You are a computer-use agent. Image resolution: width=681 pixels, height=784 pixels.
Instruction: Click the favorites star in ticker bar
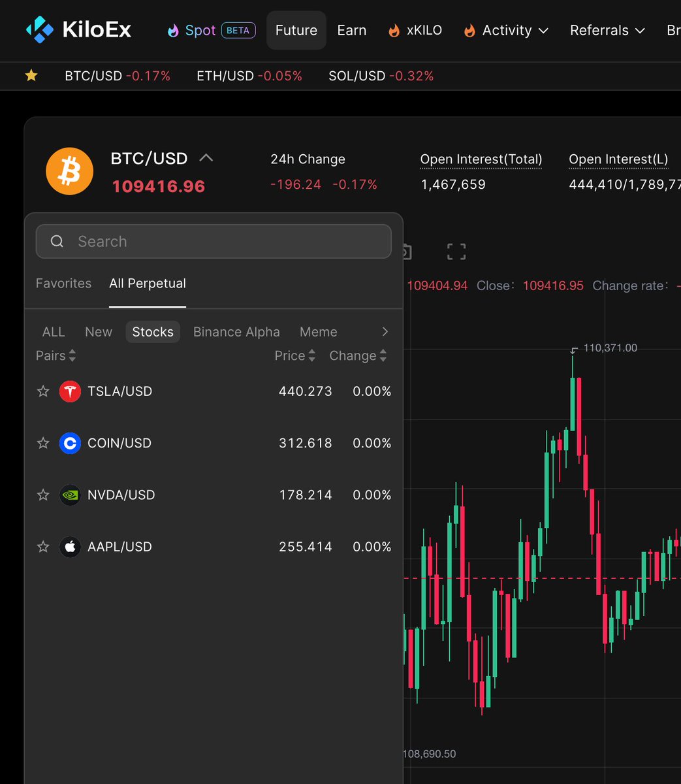click(x=31, y=76)
